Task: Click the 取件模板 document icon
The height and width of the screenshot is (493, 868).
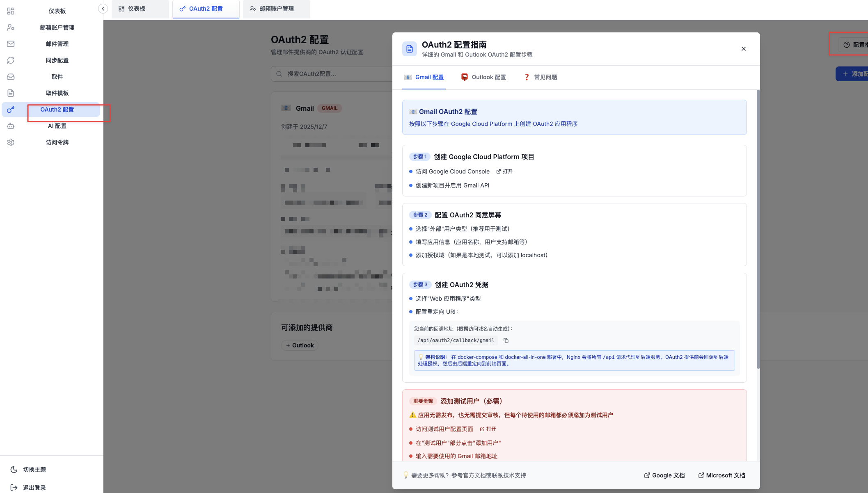Action: click(11, 93)
